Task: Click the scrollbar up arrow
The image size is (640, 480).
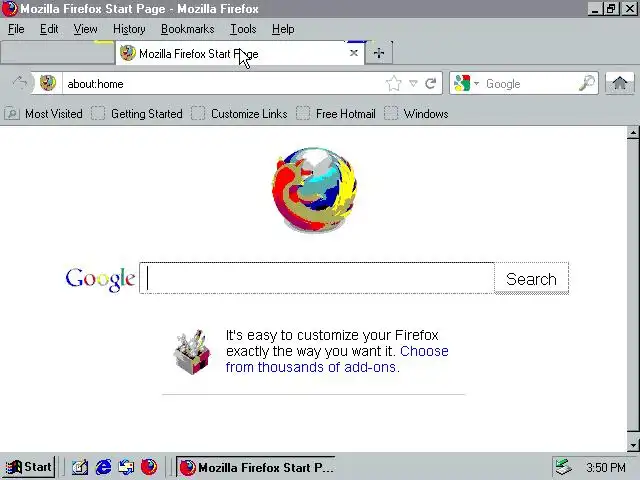Action: pos(633,132)
